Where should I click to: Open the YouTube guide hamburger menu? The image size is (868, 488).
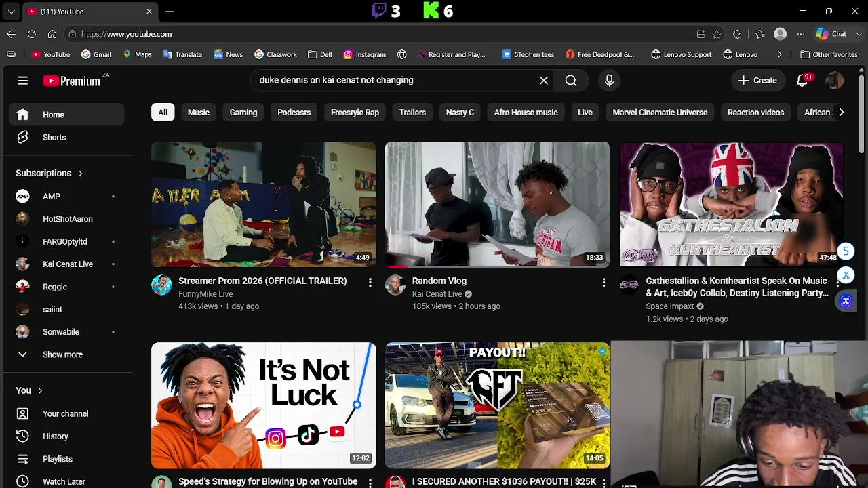22,81
